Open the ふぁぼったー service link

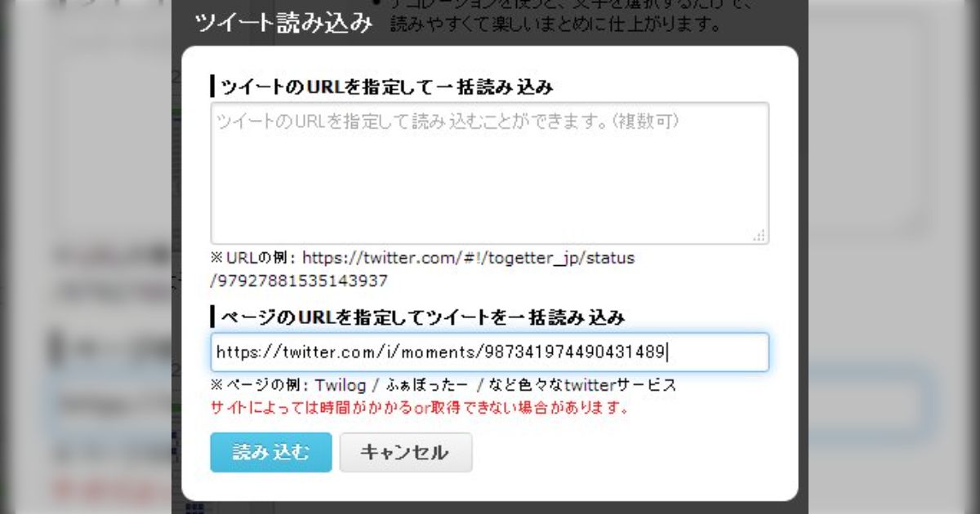pyautogui.click(x=427, y=385)
